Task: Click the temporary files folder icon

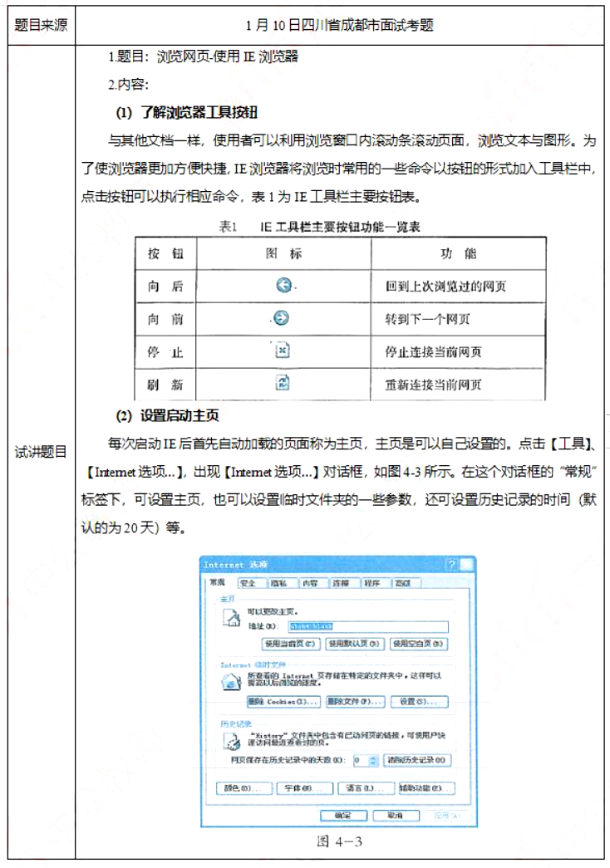Action: (231, 682)
